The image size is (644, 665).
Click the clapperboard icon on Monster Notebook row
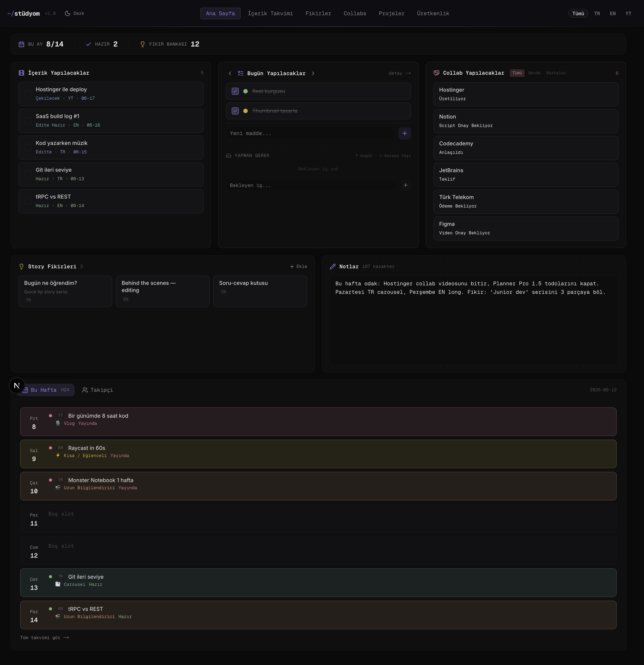[x=58, y=487]
